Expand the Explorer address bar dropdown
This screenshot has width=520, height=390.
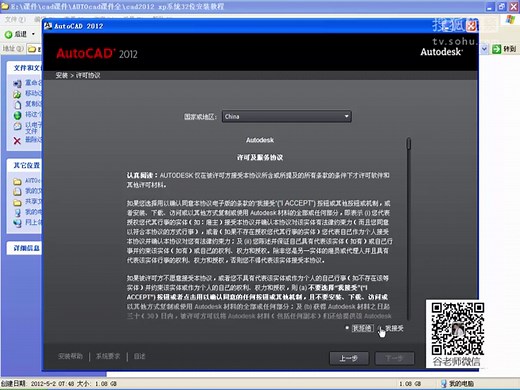[x=484, y=49]
